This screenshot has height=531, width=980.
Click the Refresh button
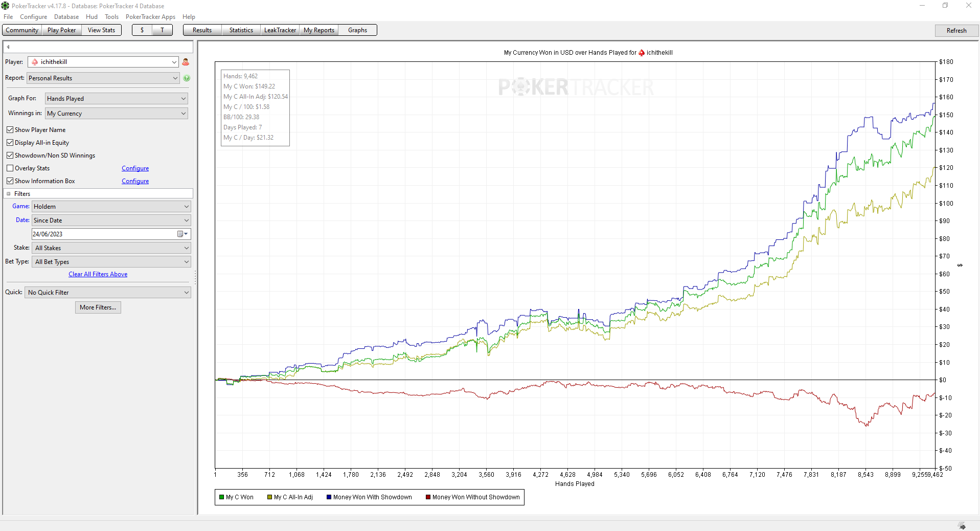tap(956, 31)
